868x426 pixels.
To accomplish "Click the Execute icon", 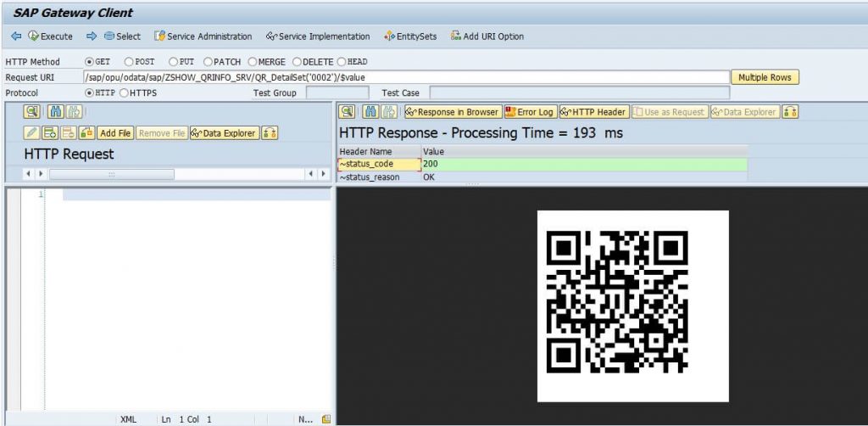I will 33,36.
